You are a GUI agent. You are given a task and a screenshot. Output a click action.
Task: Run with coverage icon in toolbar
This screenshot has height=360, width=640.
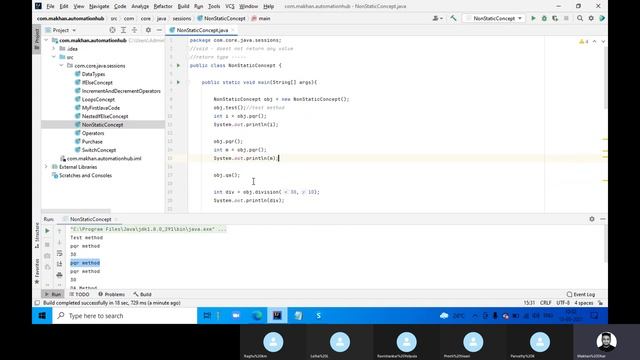pyautogui.click(x=555, y=18)
